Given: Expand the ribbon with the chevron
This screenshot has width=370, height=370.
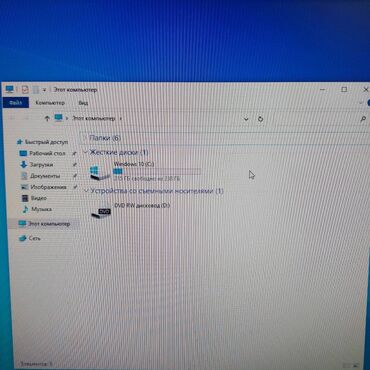Looking at the screenshot, I should [x=361, y=103].
